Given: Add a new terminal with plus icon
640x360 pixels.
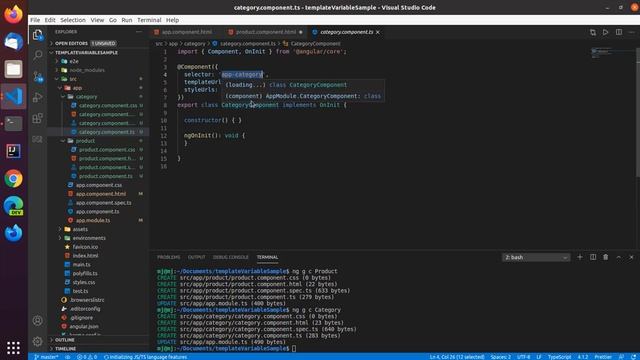Looking at the screenshot, I should click(x=580, y=257).
